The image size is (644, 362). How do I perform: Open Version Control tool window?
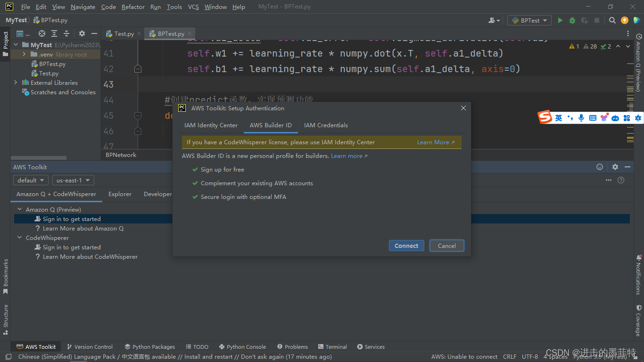pos(90,346)
